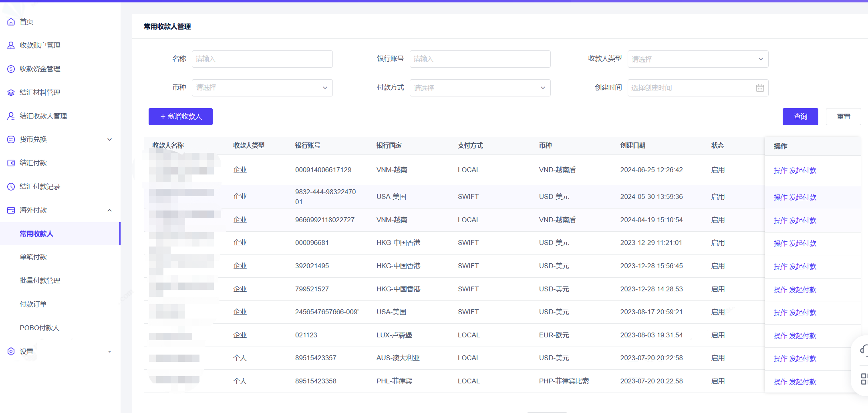Click the 新增收款人 button
868x413 pixels.
tap(180, 116)
